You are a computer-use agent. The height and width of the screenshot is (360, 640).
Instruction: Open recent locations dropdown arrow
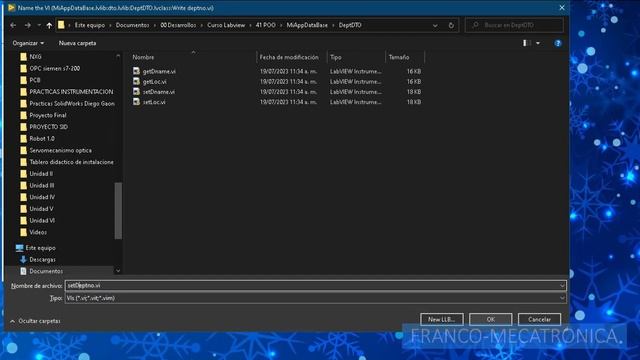click(x=39, y=25)
